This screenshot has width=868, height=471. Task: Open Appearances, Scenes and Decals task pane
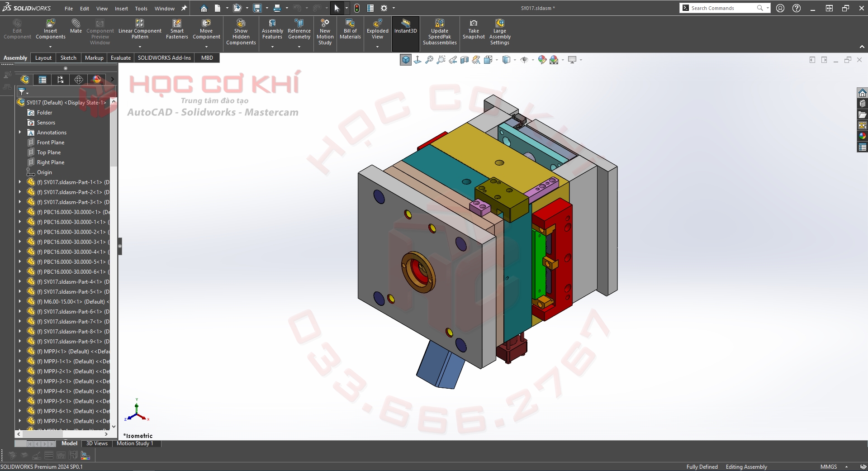[x=863, y=136]
